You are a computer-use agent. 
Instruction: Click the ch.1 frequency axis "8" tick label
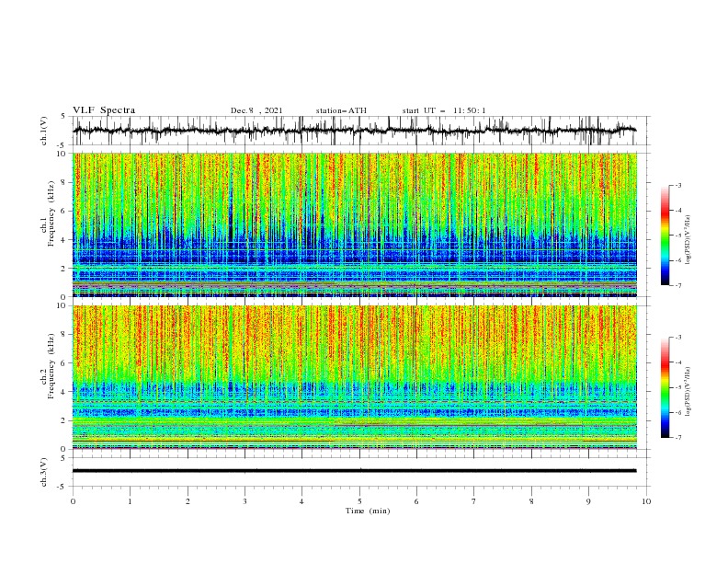63,182
